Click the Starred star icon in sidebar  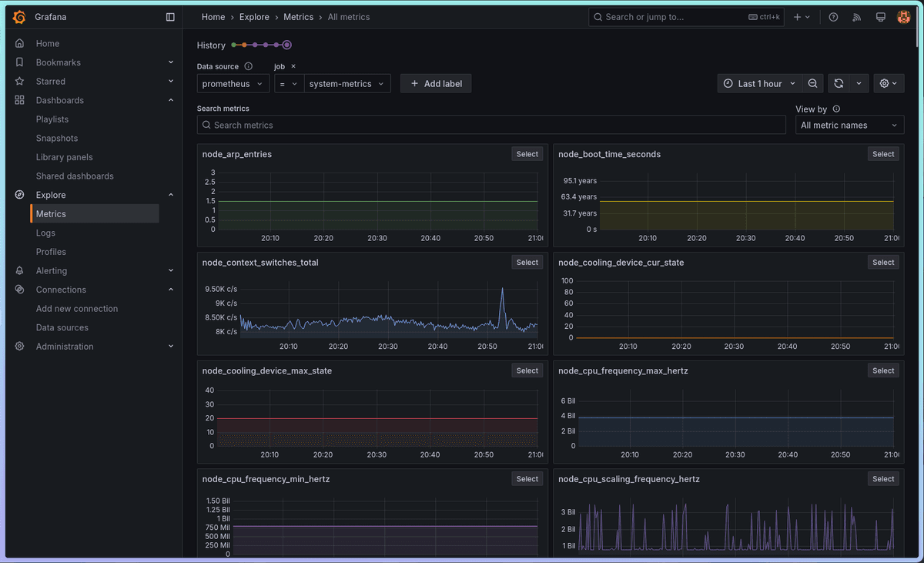coord(20,82)
